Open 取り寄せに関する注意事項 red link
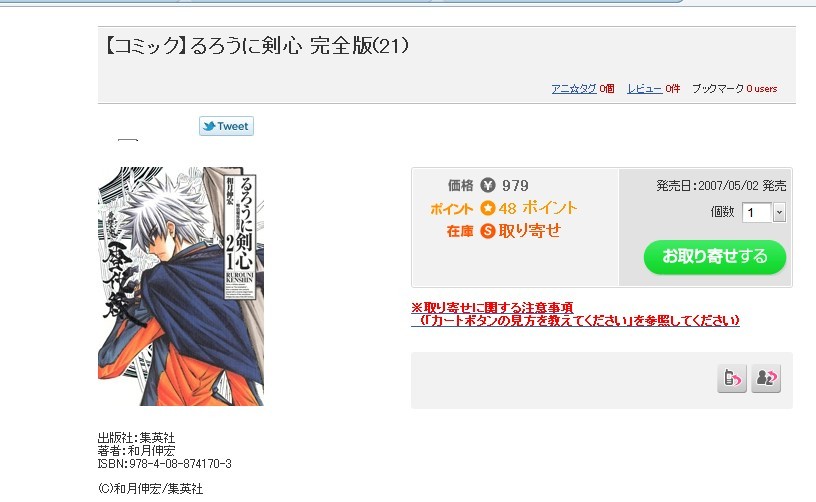 point(492,307)
